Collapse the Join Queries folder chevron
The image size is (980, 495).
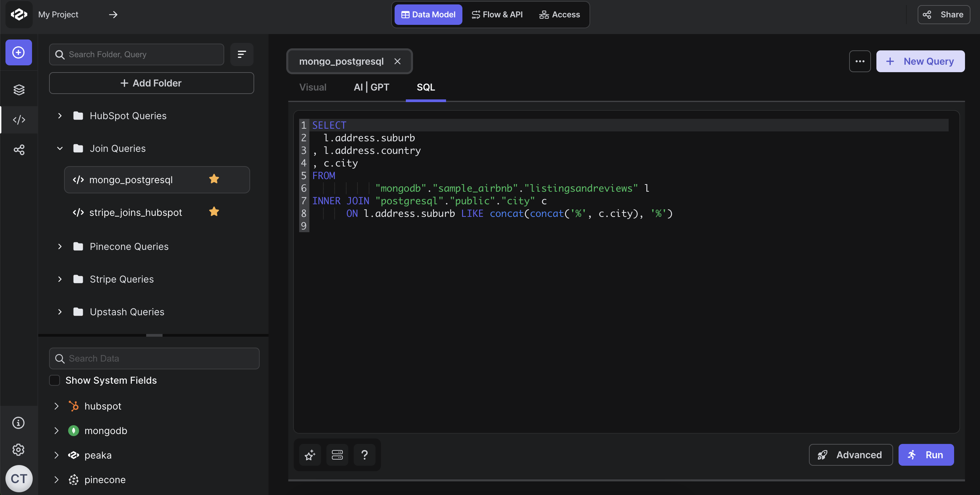(60, 148)
